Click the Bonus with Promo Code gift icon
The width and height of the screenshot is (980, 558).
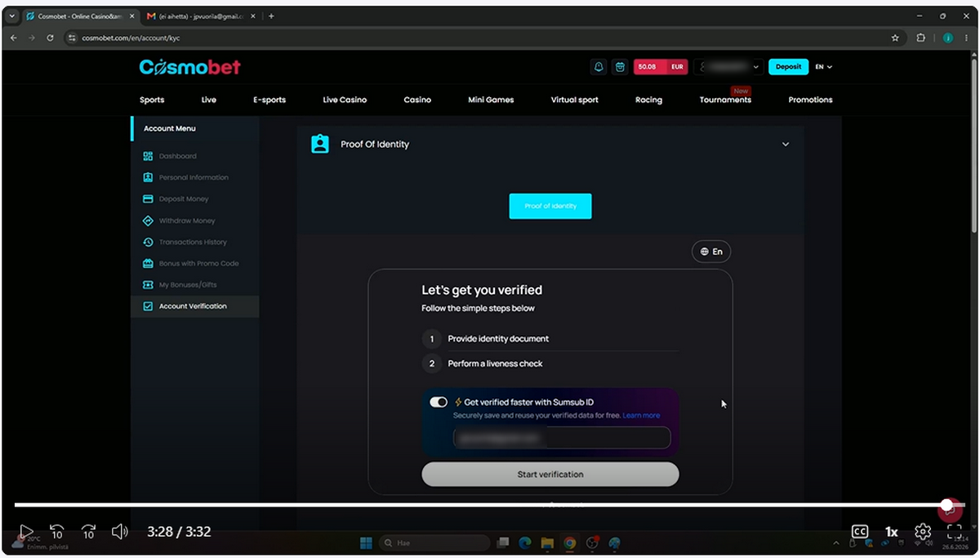(x=148, y=263)
